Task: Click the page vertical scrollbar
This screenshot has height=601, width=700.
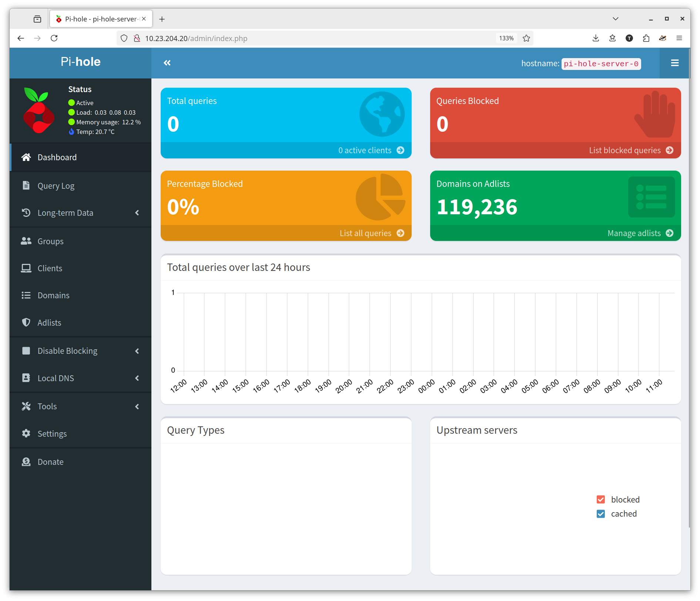Action: click(689, 288)
